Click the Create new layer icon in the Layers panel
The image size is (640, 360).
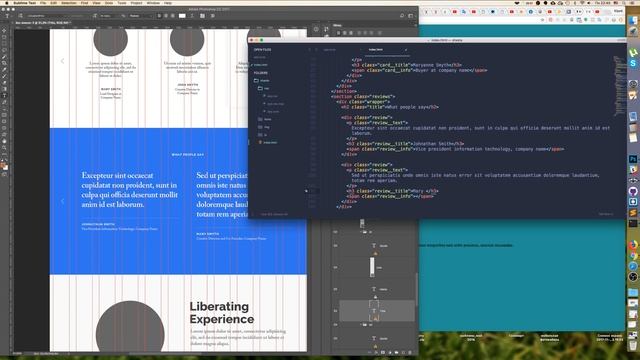click(x=403, y=352)
